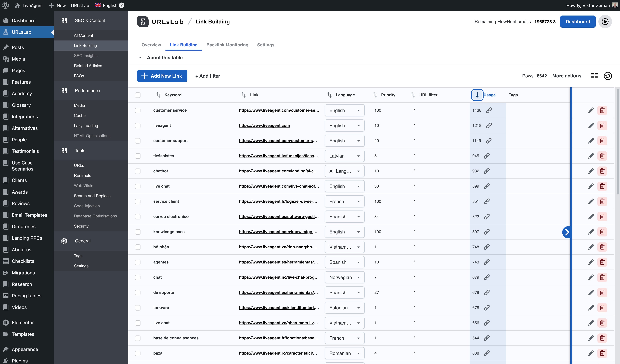Collapse the About this table section
The height and width of the screenshot is (364, 620).
point(139,58)
